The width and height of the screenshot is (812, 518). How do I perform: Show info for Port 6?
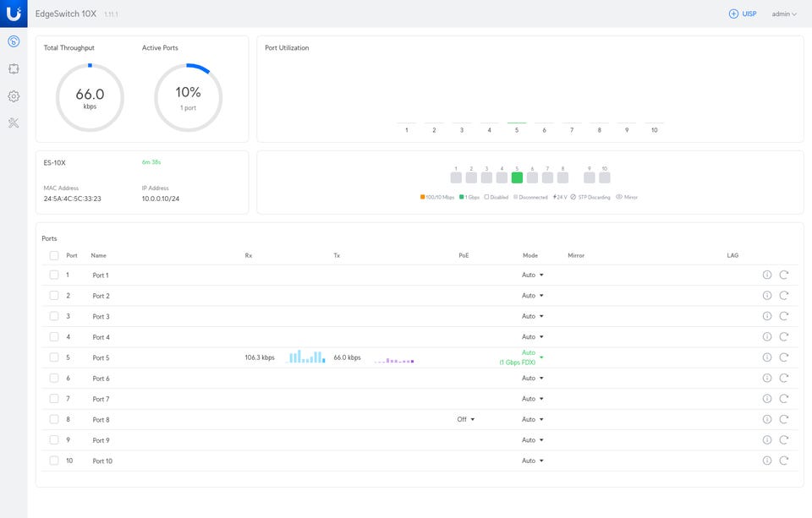(767, 378)
